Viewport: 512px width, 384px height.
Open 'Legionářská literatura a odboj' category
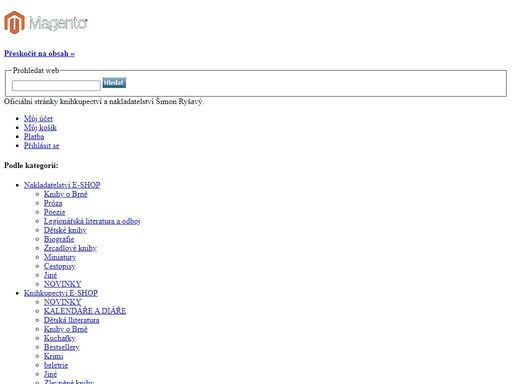point(92,221)
